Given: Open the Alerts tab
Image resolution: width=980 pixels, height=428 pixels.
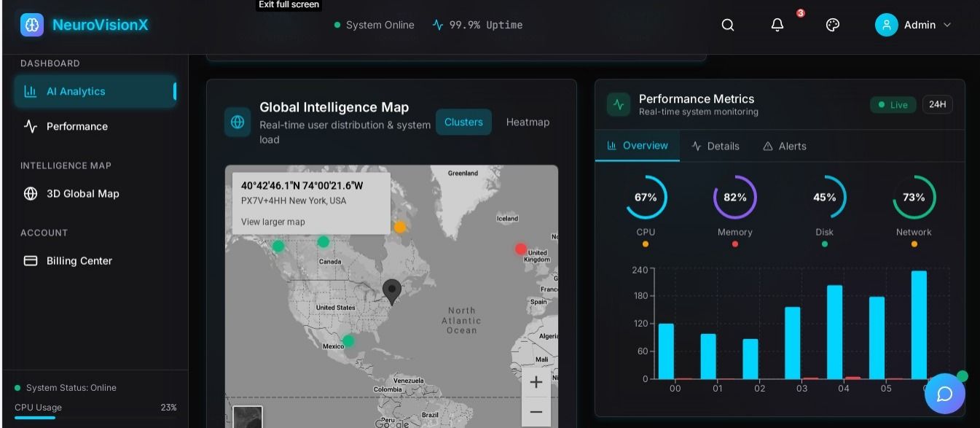Looking at the screenshot, I should point(784,146).
